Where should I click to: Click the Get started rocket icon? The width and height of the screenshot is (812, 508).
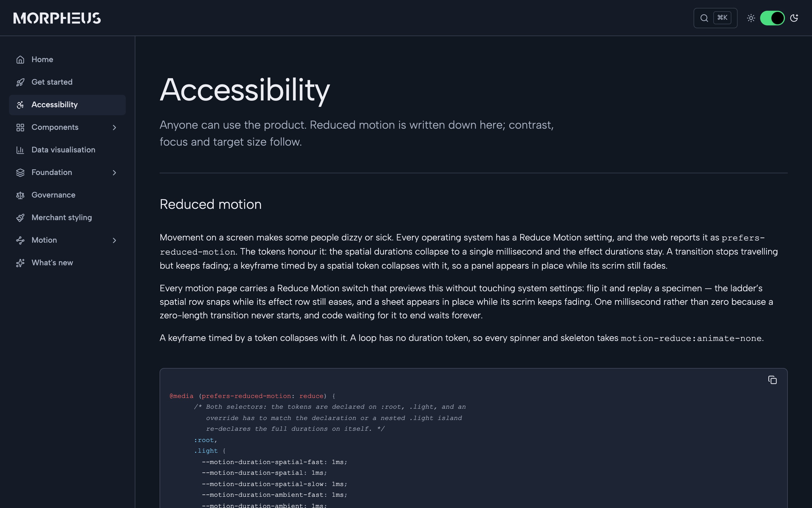tap(20, 82)
